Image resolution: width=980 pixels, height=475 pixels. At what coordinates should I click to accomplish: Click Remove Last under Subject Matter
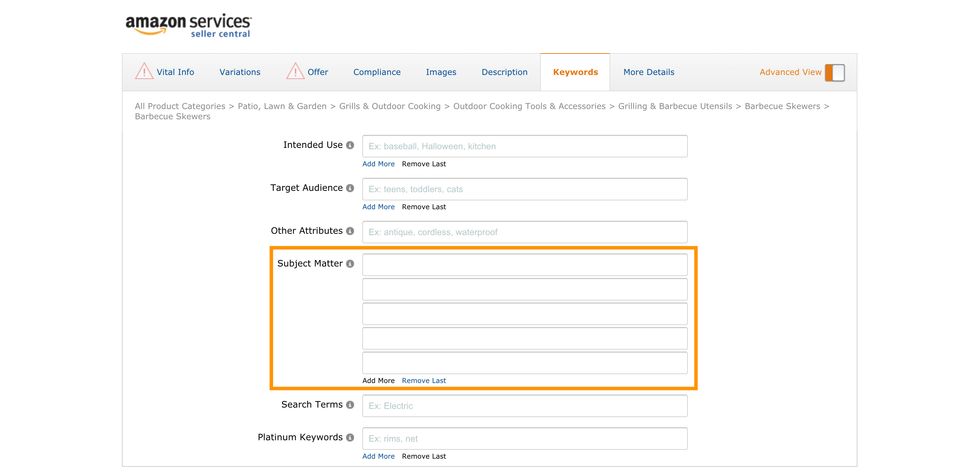click(424, 381)
